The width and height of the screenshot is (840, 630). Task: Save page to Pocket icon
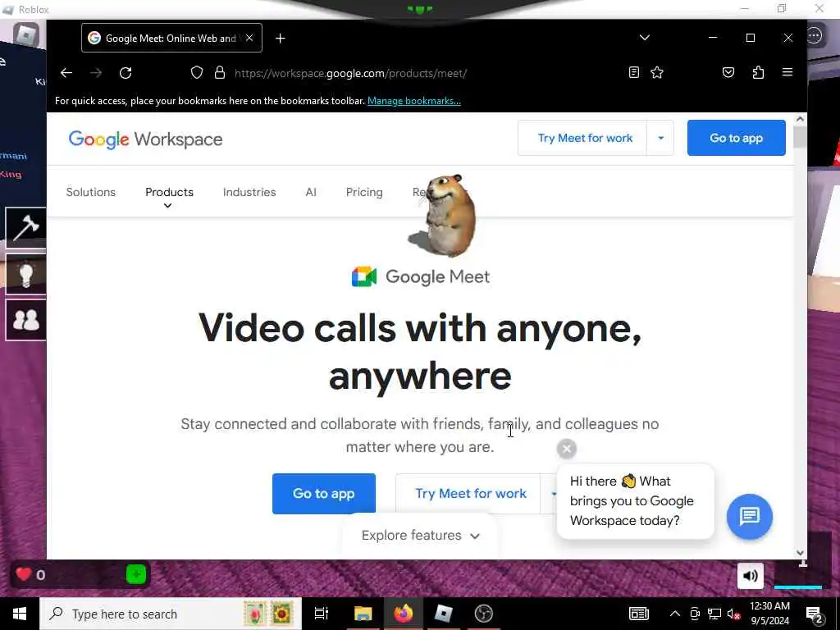[x=728, y=72]
